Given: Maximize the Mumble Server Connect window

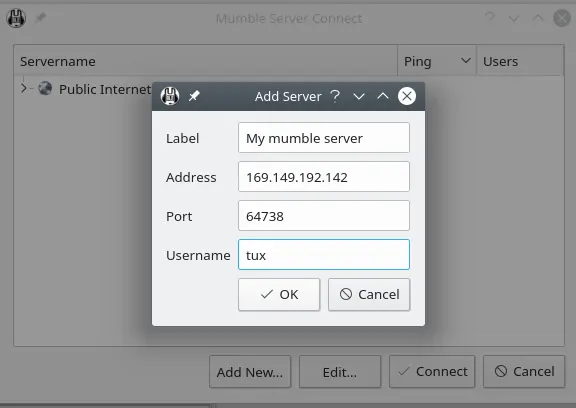Looking at the screenshot, I should click(538, 18).
